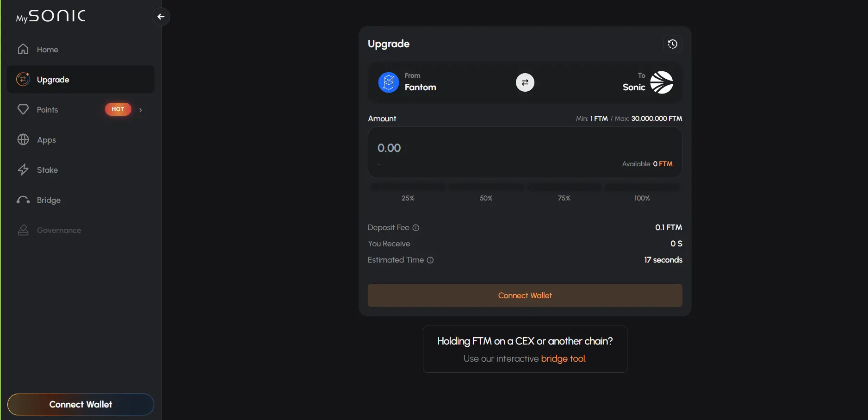Click the Amount label

click(x=382, y=119)
